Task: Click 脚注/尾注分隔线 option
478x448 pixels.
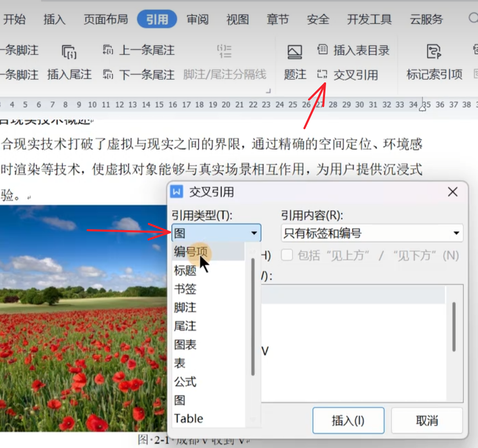Action: 225,75
